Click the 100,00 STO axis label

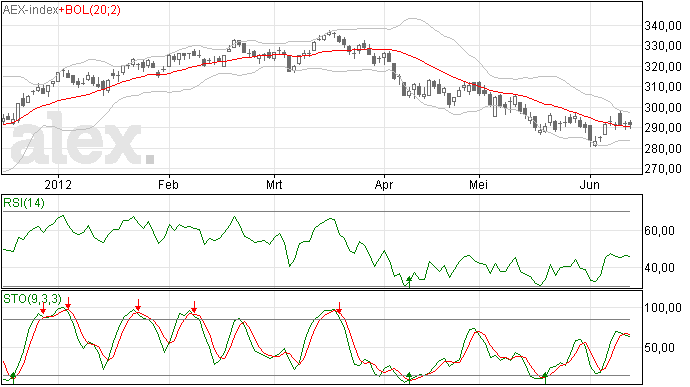[x=663, y=307]
